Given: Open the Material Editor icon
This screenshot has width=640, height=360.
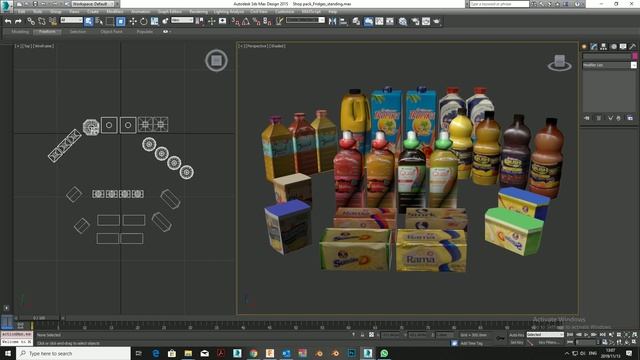Looking at the screenshot, I should pos(403,21).
